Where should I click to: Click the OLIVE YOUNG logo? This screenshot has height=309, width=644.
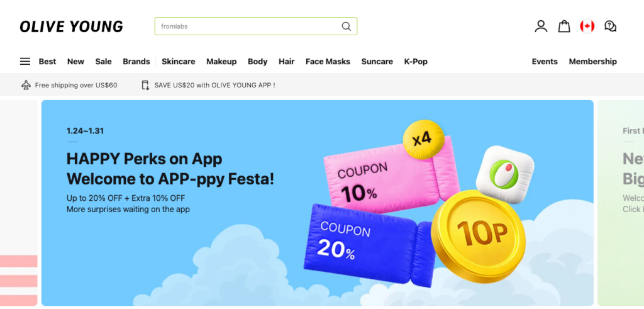click(71, 26)
